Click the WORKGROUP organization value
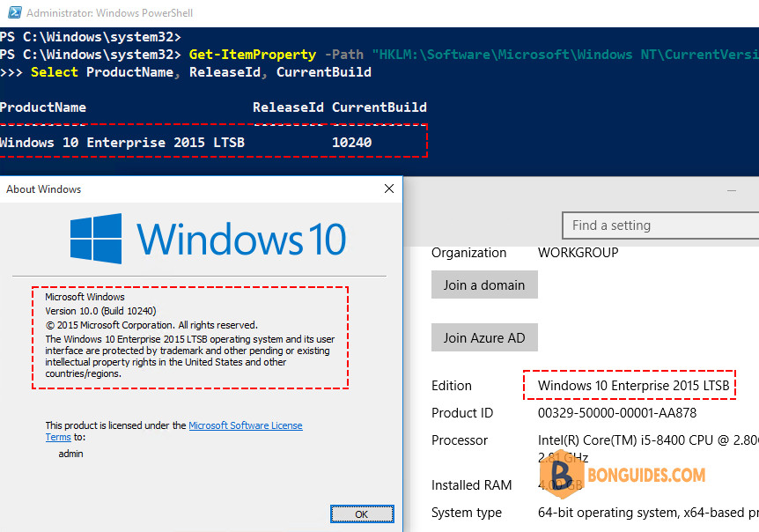 coord(578,253)
